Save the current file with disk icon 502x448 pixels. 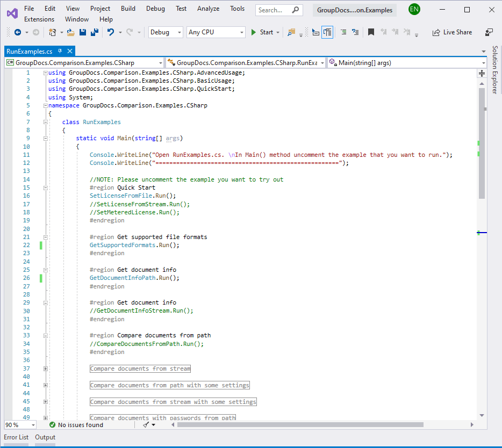(x=83, y=32)
